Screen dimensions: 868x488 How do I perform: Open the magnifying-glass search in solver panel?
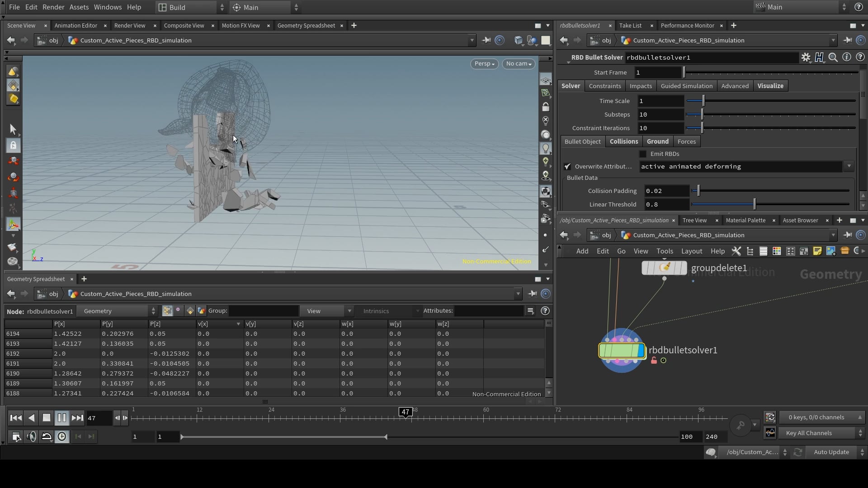coord(833,57)
